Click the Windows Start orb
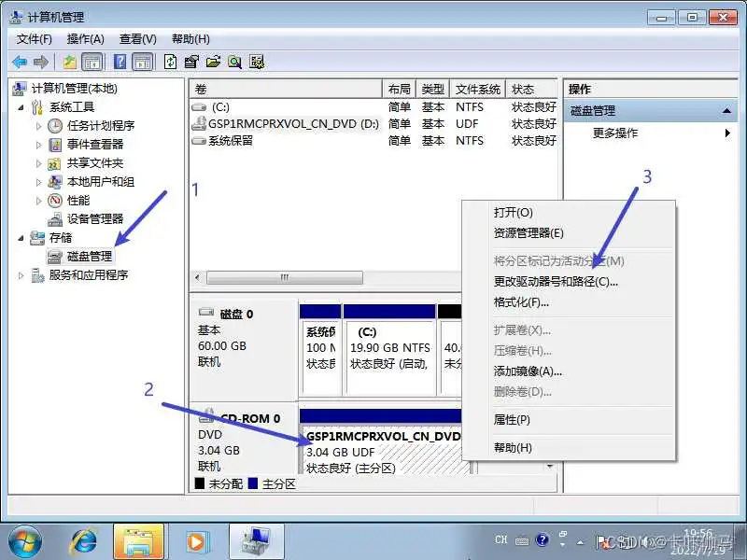 pyautogui.click(x=23, y=539)
